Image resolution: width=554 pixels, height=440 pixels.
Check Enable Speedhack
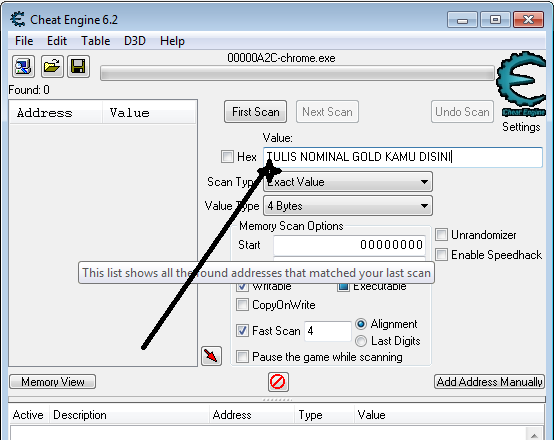pos(441,254)
